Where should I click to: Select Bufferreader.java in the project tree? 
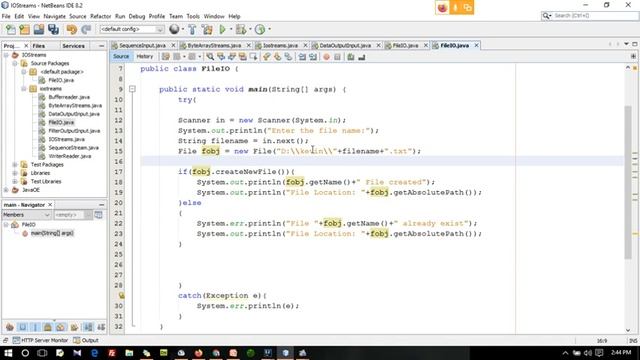[x=69, y=97]
